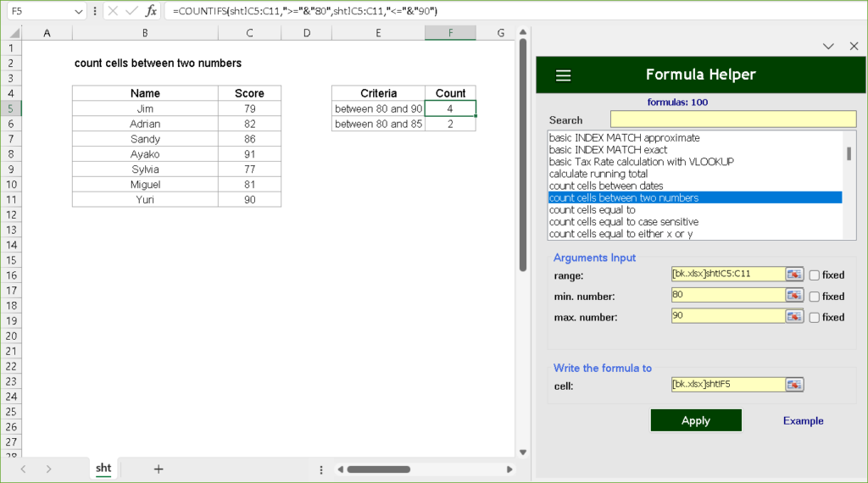Switch to the sht sheet tab
The height and width of the screenshot is (483, 868).
(x=103, y=469)
